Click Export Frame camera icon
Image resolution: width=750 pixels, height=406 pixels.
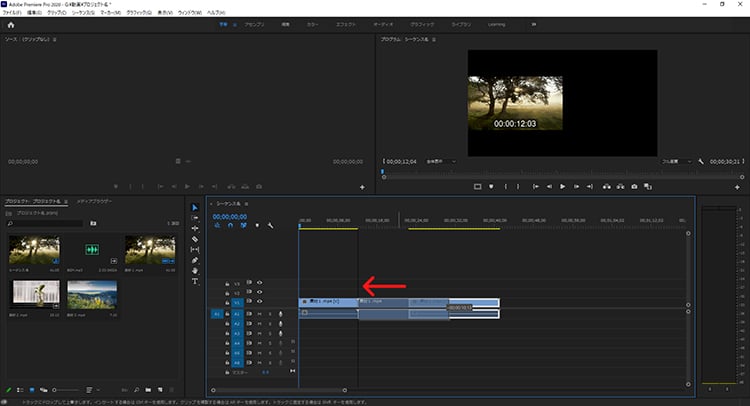(634, 187)
